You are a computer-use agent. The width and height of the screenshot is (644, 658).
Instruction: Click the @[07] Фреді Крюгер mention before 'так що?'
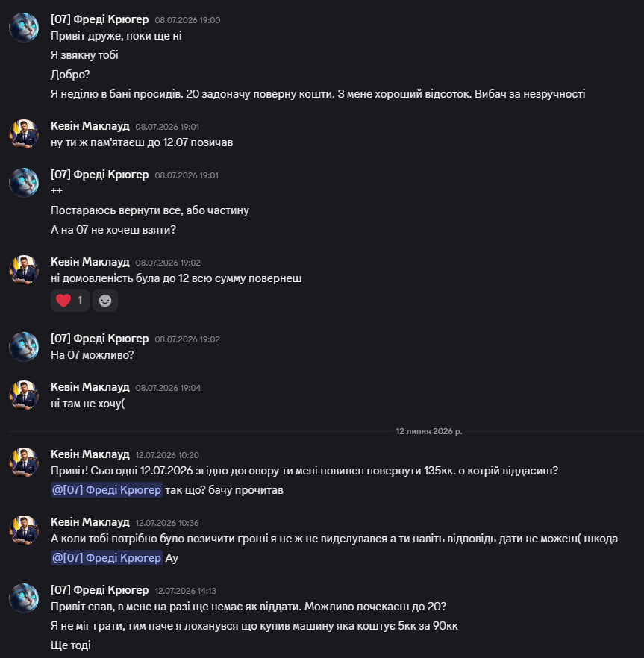107,489
